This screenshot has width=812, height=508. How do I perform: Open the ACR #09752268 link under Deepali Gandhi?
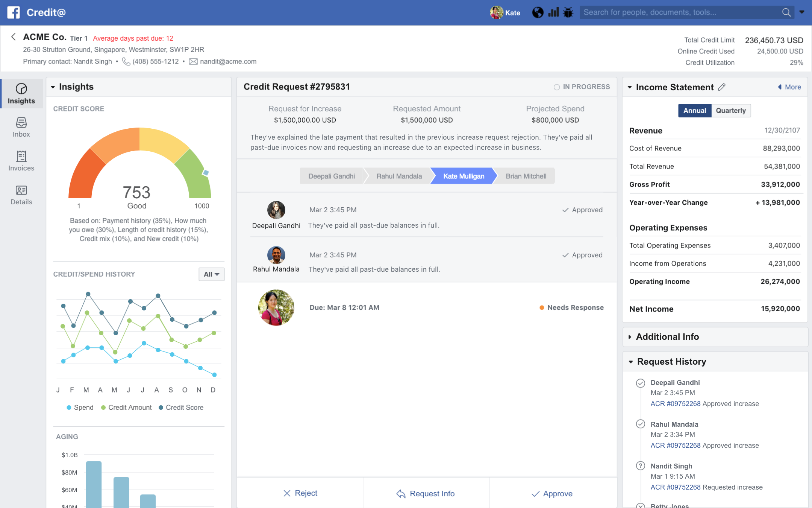pyautogui.click(x=675, y=404)
